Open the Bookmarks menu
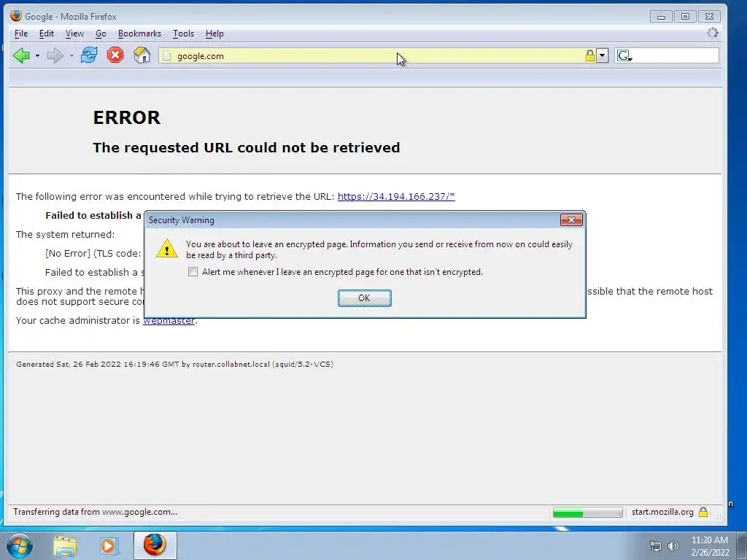747x560 pixels. click(x=139, y=34)
